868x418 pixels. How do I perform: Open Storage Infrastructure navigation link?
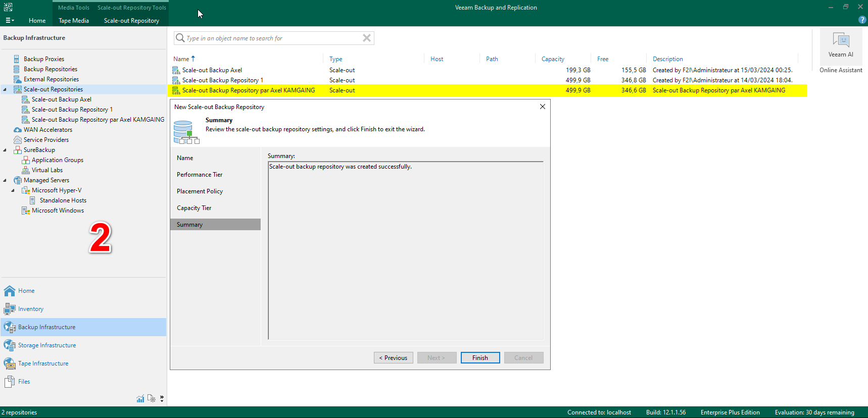coord(47,345)
